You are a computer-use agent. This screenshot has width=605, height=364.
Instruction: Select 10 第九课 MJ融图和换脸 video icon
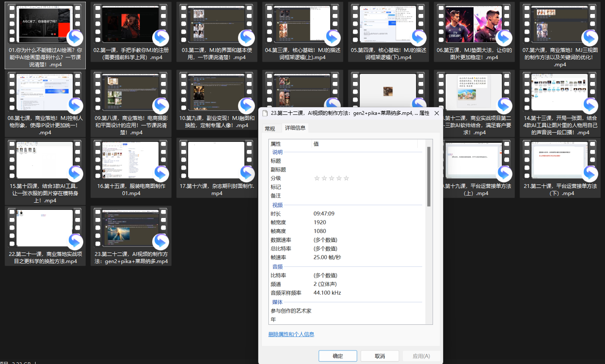(x=216, y=92)
